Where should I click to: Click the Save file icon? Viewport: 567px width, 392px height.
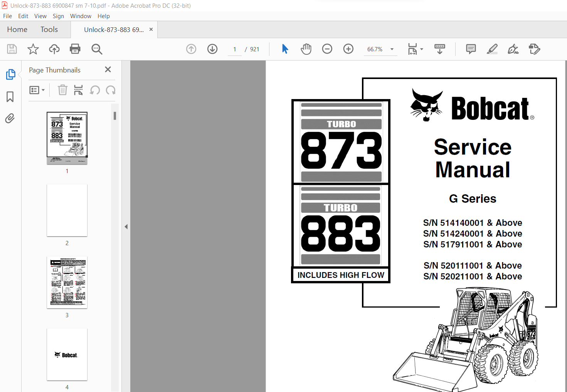[12, 49]
